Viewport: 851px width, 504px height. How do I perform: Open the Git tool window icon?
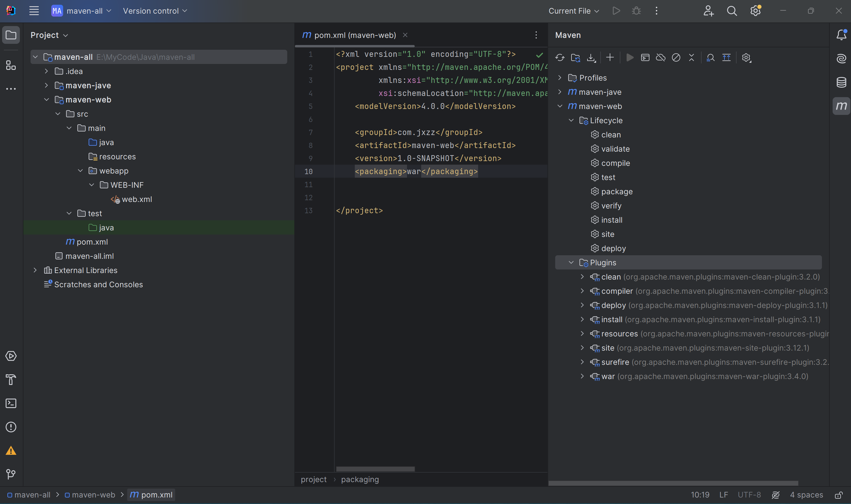coord(11,474)
